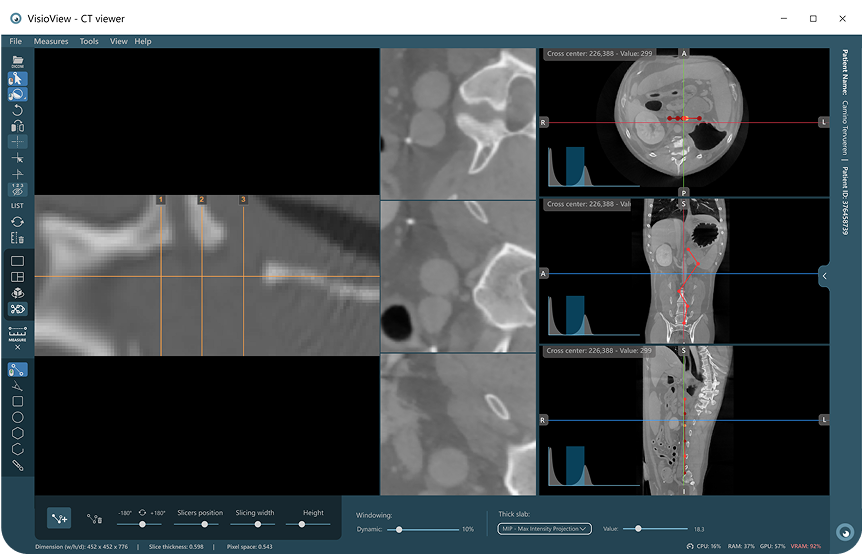The width and height of the screenshot is (862, 554).
Task: Click the VRAM: 92% status indicator
Action: [806, 546]
